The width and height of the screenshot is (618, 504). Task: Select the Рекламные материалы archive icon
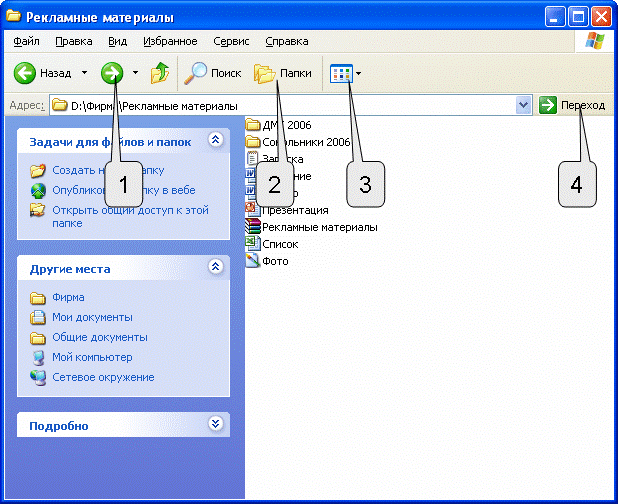(253, 227)
